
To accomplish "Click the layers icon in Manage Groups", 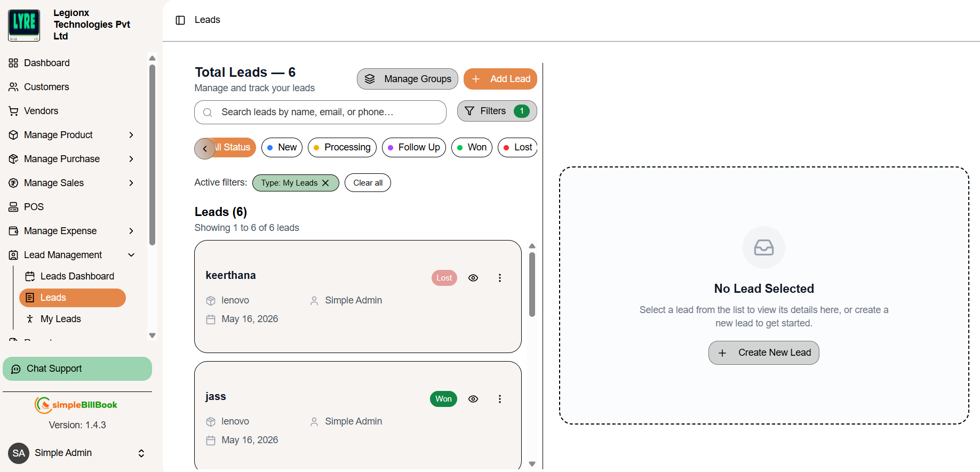I will (x=370, y=79).
